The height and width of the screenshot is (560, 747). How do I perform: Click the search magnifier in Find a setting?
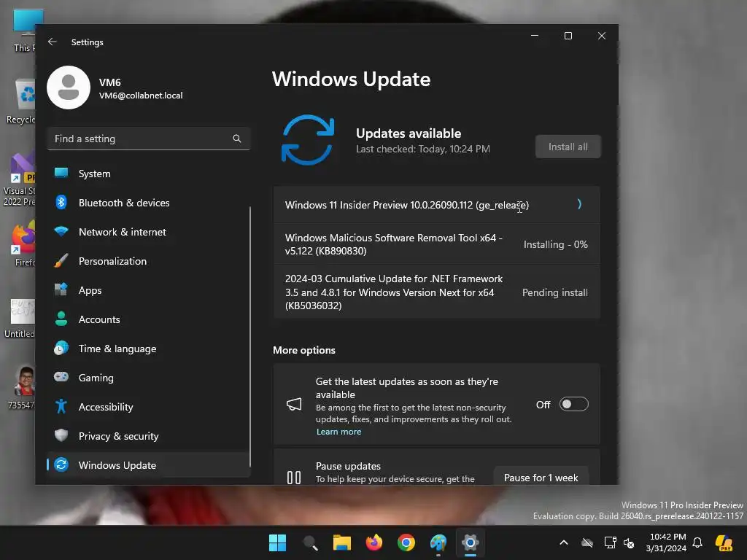pyautogui.click(x=237, y=139)
